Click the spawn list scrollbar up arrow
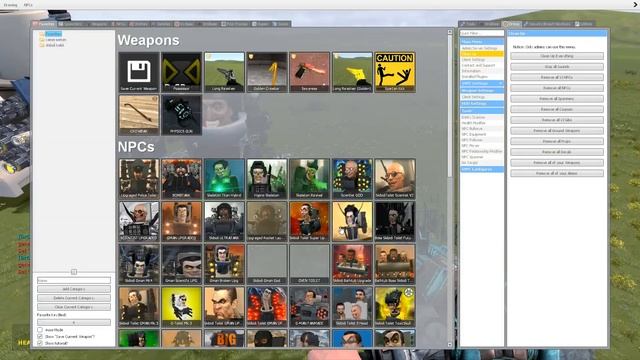The height and width of the screenshot is (360, 640). click(450, 32)
